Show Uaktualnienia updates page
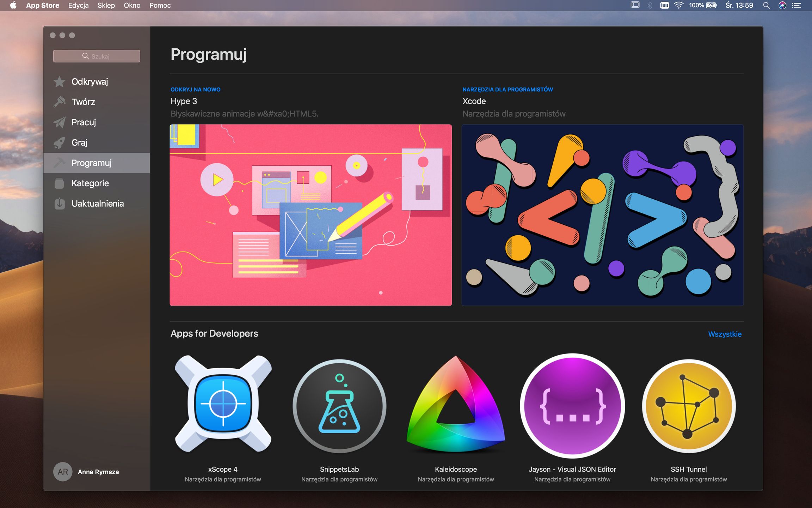 (x=98, y=204)
